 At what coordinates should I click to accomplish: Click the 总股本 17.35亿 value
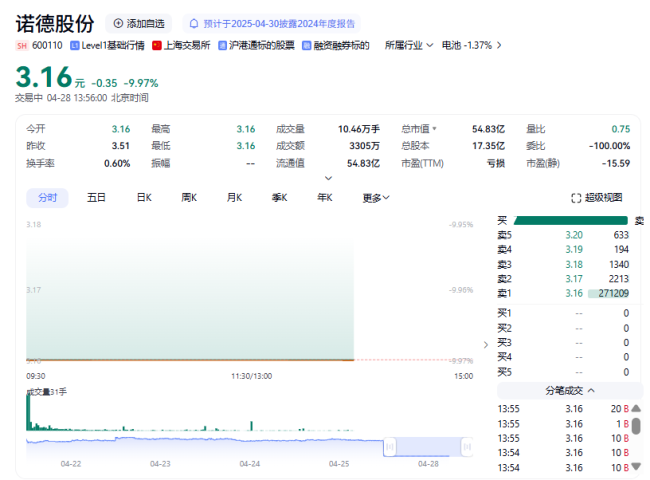(x=488, y=146)
